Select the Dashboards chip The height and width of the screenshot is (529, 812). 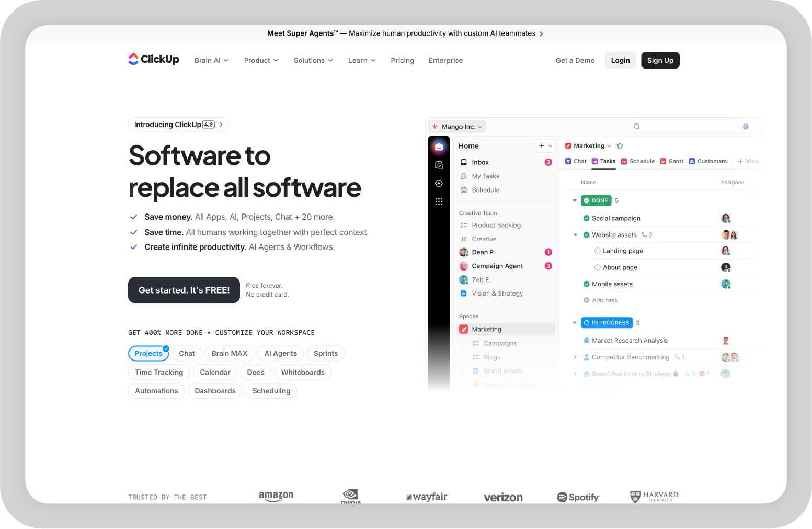(x=215, y=391)
